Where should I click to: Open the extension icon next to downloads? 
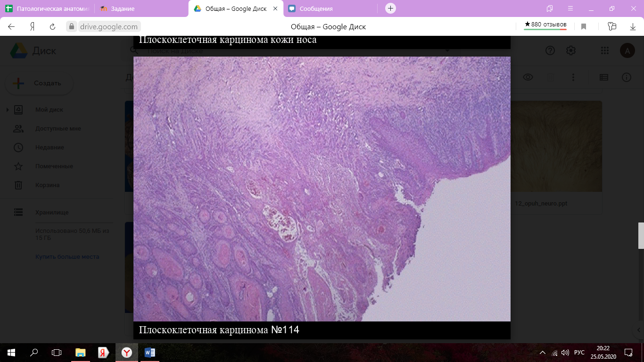click(x=612, y=27)
